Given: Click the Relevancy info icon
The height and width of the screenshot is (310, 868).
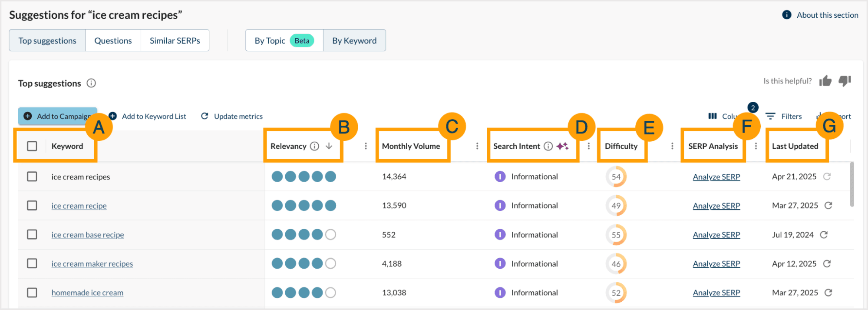Looking at the screenshot, I should point(315,146).
